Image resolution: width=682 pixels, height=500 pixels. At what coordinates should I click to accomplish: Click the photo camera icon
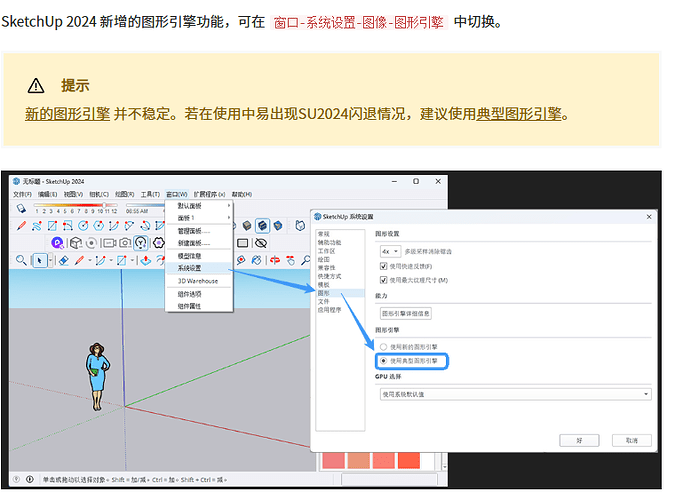click(x=125, y=243)
